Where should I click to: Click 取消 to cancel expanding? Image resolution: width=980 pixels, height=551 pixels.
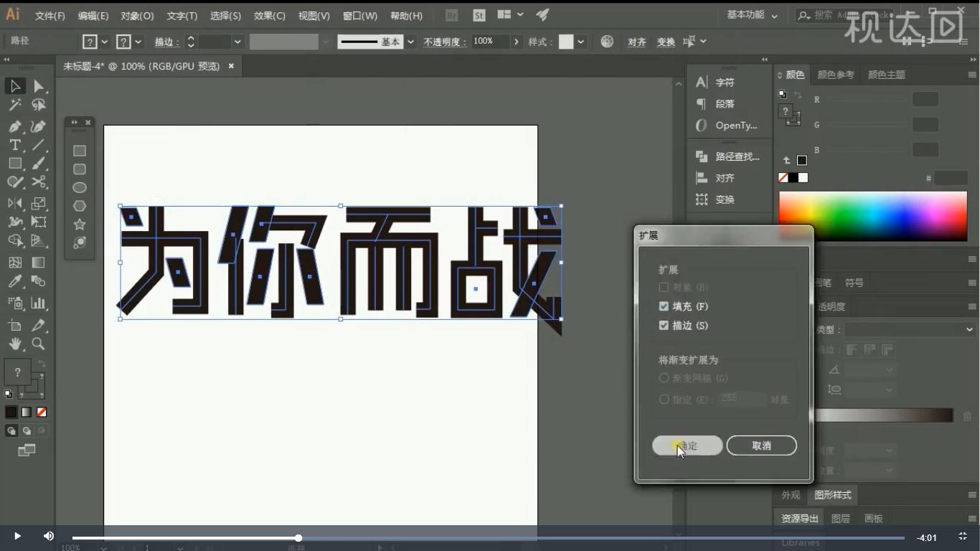pos(760,445)
